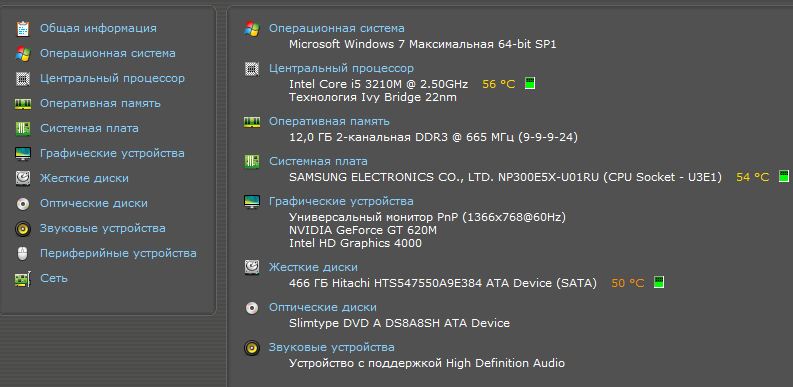Open the Центральный процессор heading link

point(341,68)
